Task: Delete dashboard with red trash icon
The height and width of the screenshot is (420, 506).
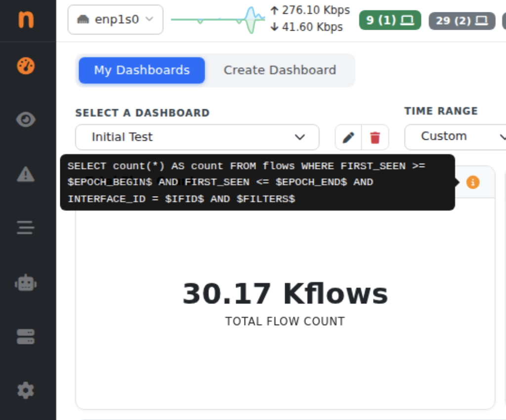Action: 375,137
